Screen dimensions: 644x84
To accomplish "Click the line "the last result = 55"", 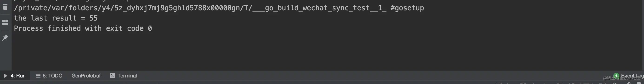I will coord(56,18).
